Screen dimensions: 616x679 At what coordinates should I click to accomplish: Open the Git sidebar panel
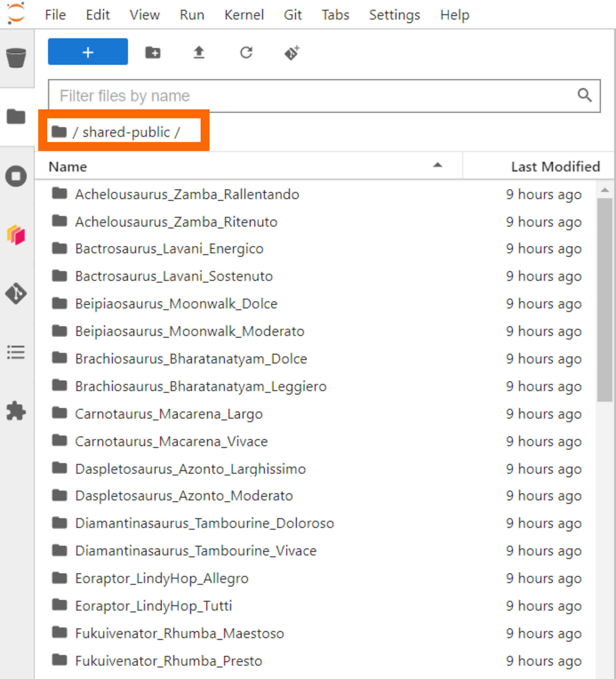(16, 293)
